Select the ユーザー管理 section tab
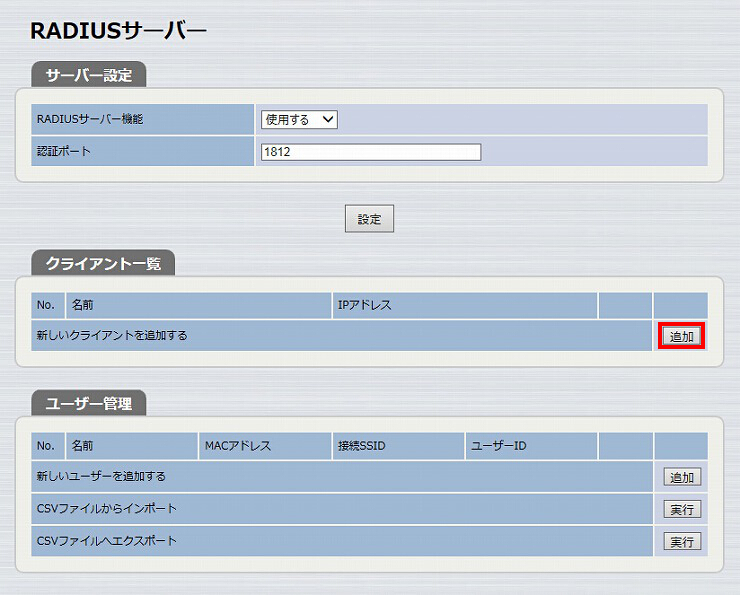 coord(89,403)
